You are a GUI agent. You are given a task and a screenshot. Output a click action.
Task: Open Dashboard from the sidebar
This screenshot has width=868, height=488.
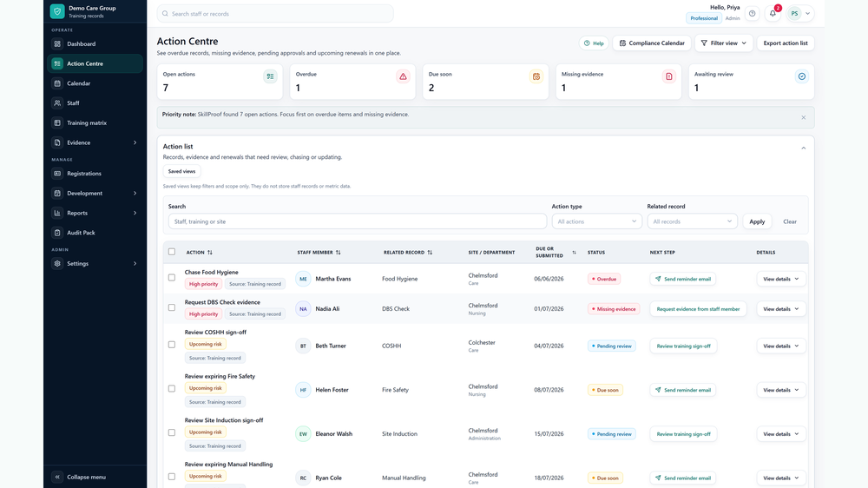click(x=95, y=43)
